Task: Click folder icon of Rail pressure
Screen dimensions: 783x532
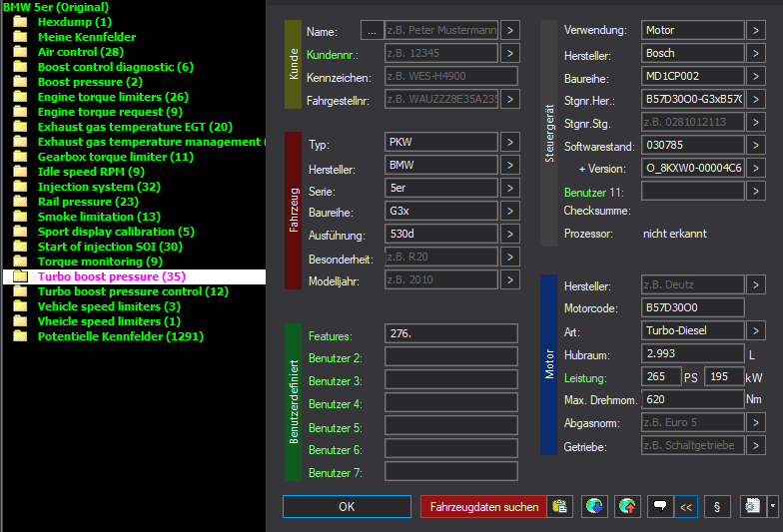Action: pos(20,202)
